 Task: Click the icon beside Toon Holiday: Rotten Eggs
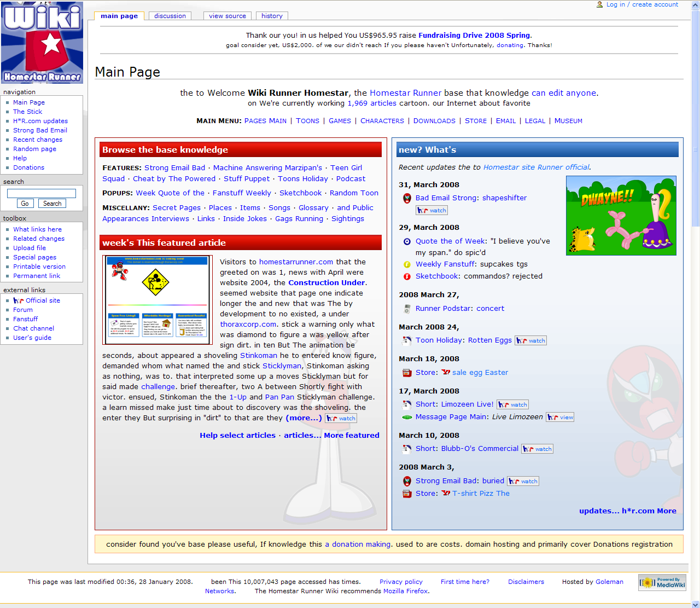[407, 340]
